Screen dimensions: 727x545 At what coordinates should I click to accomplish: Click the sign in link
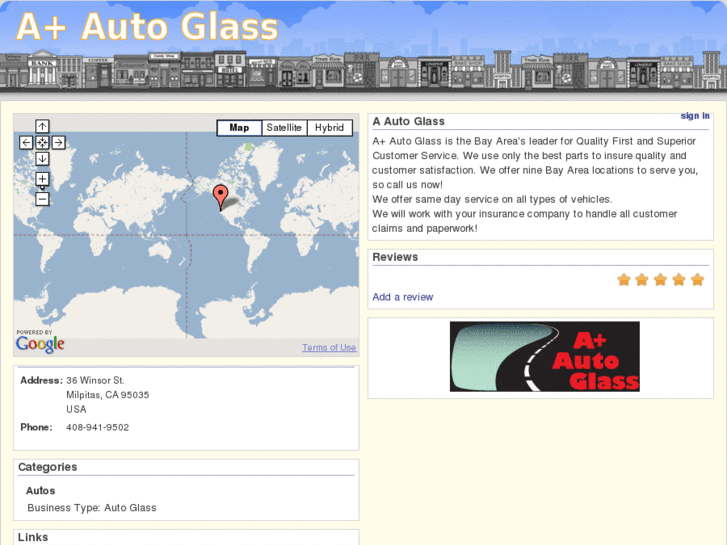(695, 116)
